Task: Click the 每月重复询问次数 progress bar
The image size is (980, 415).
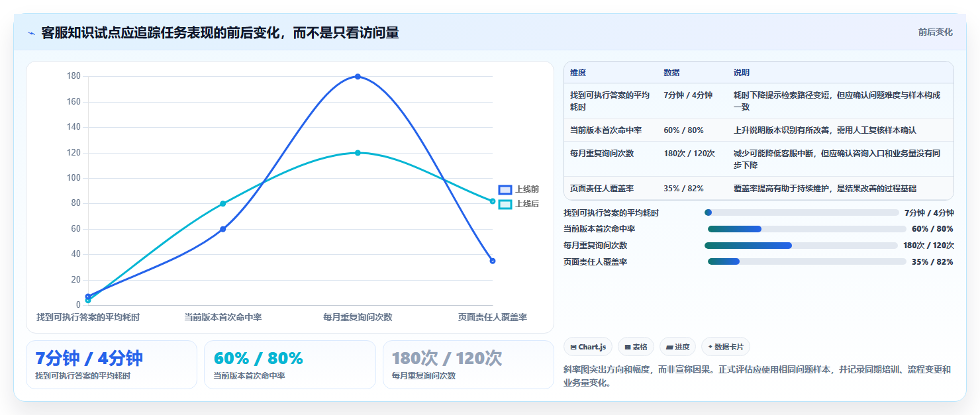Action: click(x=801, y=246)
